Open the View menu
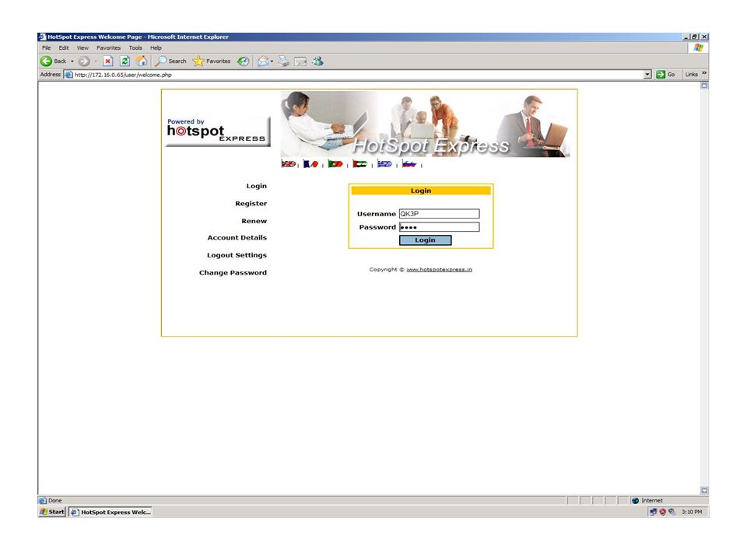The image size is (747, 560). 83,47
